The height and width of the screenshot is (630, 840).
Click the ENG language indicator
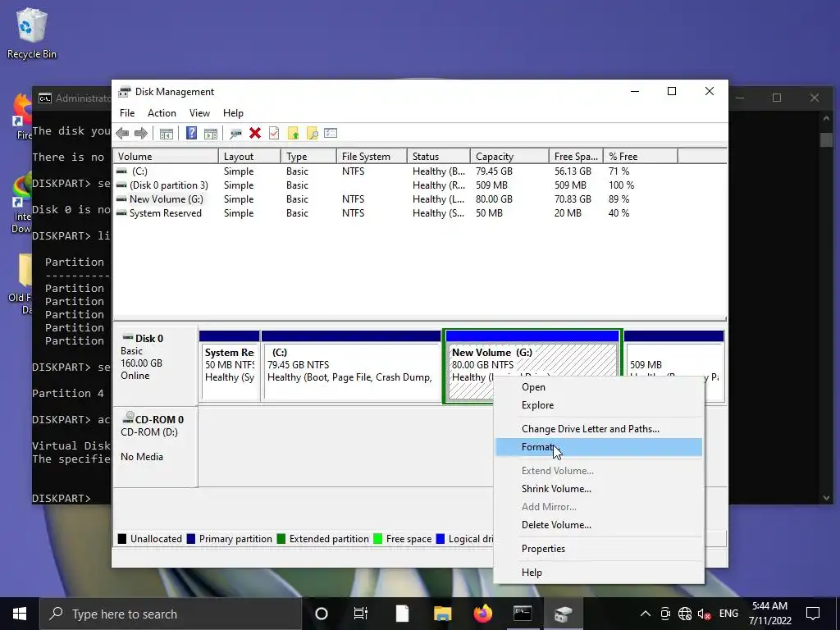(x=728, y=614)
